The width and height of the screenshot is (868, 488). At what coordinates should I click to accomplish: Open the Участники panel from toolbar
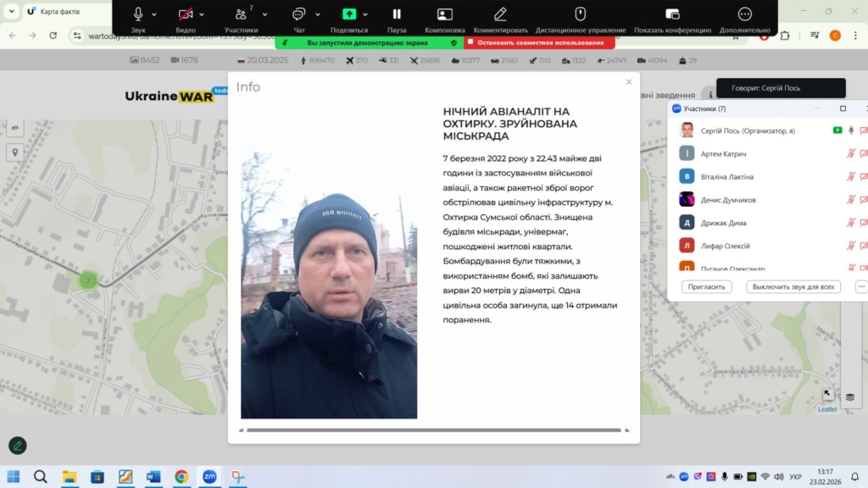(242, 15)
